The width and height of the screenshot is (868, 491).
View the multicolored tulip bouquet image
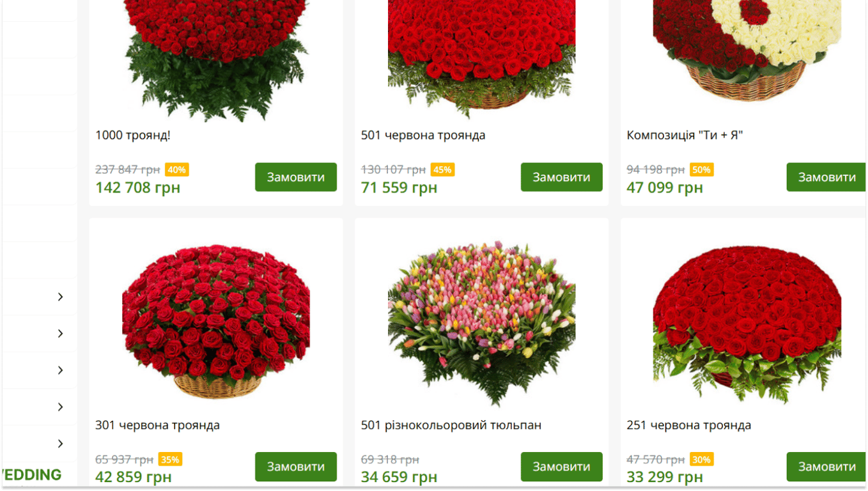pyautogui.click(x=481, y=323)
